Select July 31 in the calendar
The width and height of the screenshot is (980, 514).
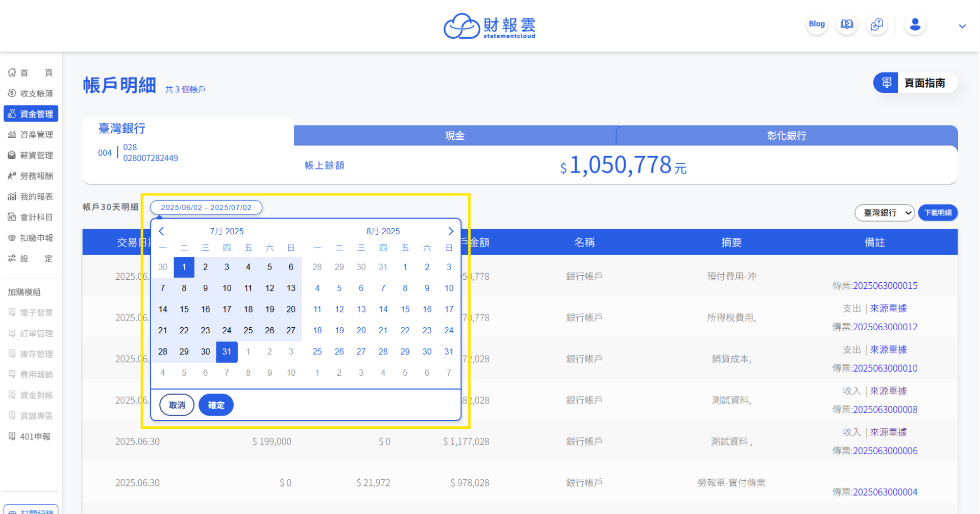pos(227,352)
